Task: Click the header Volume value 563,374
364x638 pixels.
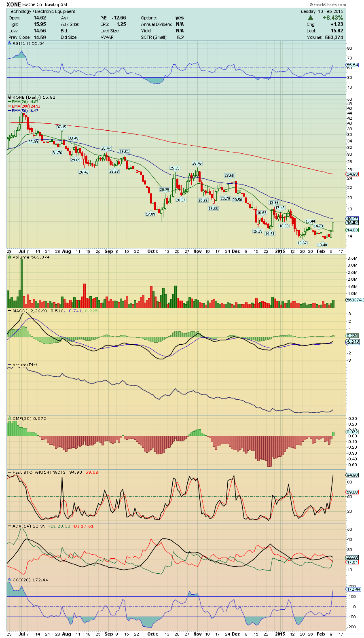Action: point(334,37)
